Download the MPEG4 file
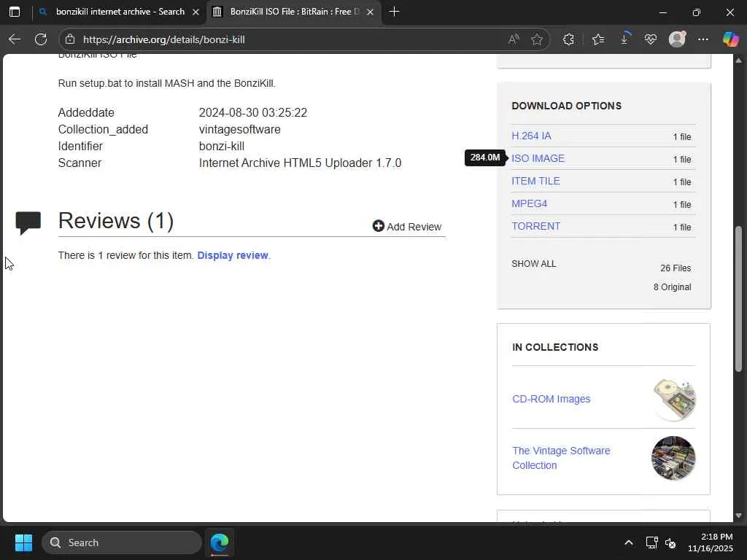747x560 pixels. point(530,203)
